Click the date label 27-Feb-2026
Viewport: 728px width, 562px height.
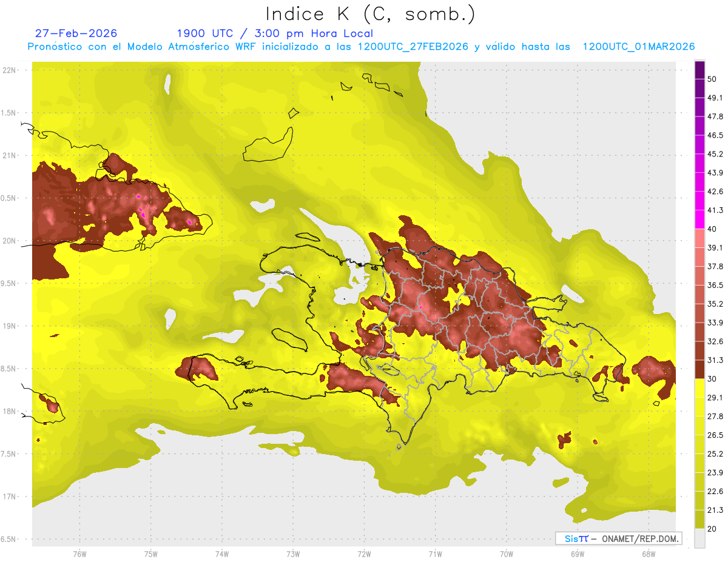(76, 33)
